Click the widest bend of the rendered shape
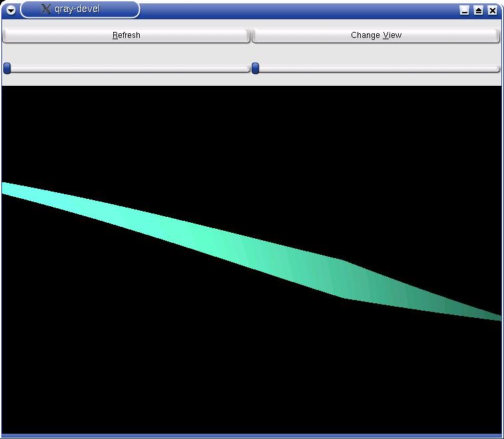Viewport: 504px width, 439px height. click(343, 279)
